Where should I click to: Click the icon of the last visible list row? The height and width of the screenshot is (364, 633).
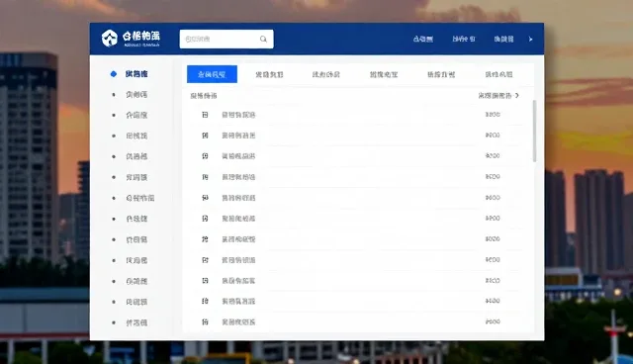click(205, 322)
